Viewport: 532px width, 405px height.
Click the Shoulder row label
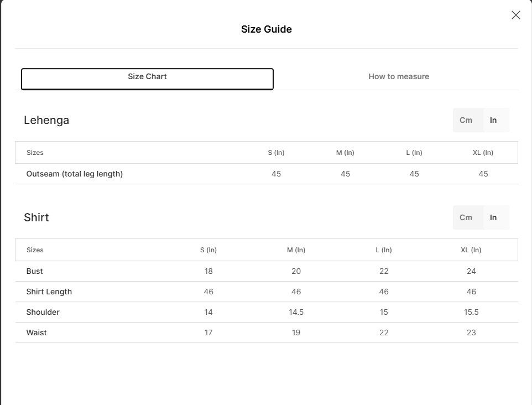pyautogui.click(x=43, y=312)
